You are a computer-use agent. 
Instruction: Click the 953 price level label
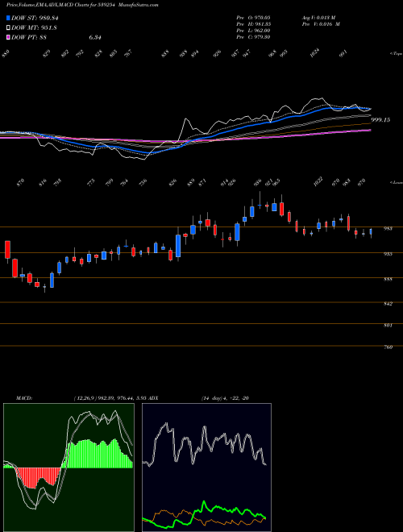tap(388, 229)
